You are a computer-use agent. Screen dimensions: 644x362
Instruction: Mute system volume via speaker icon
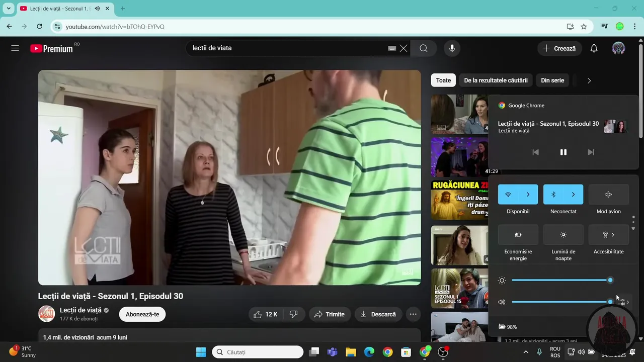(x=502, y=302)
